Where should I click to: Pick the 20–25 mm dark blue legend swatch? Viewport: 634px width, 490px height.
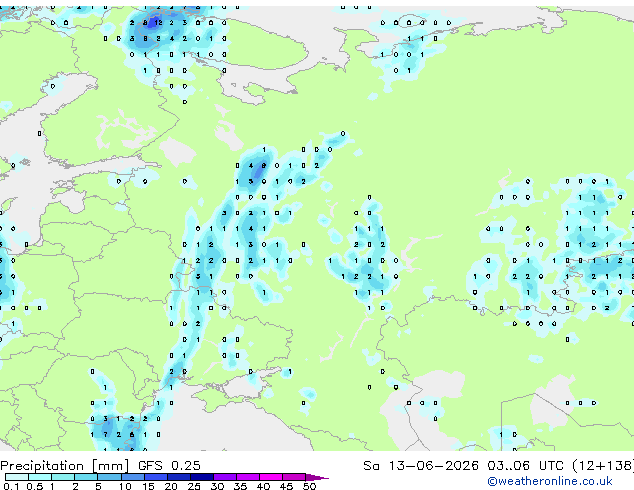(x=178, y=477)
